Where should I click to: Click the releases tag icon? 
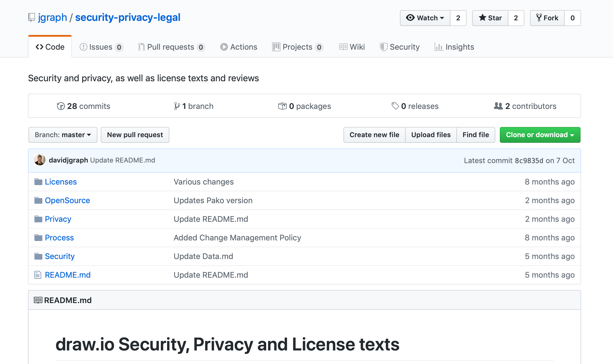tap(395, 106)
